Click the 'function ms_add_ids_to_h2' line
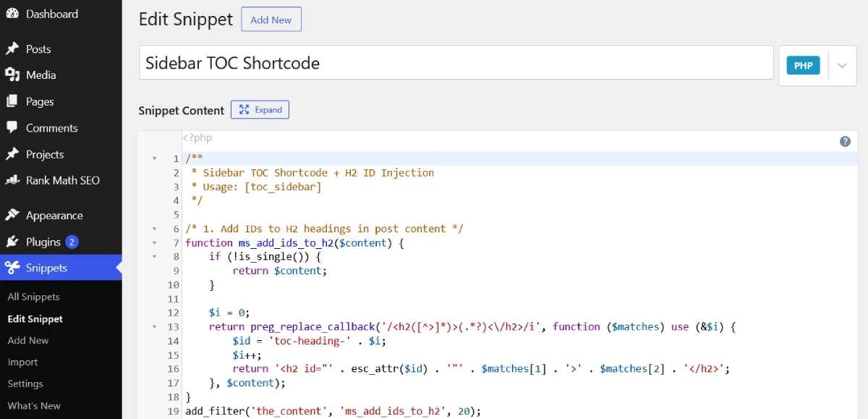 pos(294,242)
